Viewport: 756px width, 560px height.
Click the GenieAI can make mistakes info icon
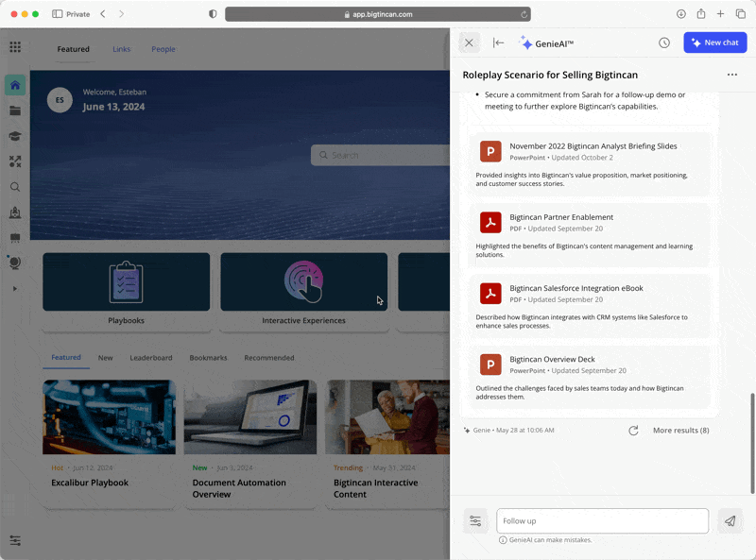[503, 540]
